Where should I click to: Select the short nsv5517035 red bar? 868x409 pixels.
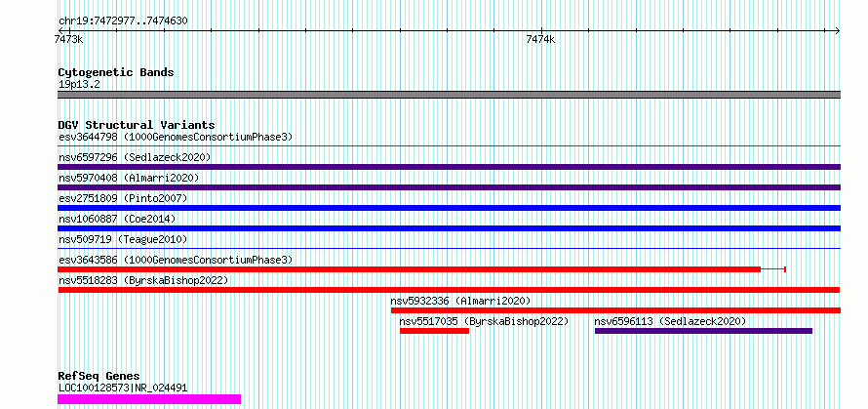(x=435, y=331)
